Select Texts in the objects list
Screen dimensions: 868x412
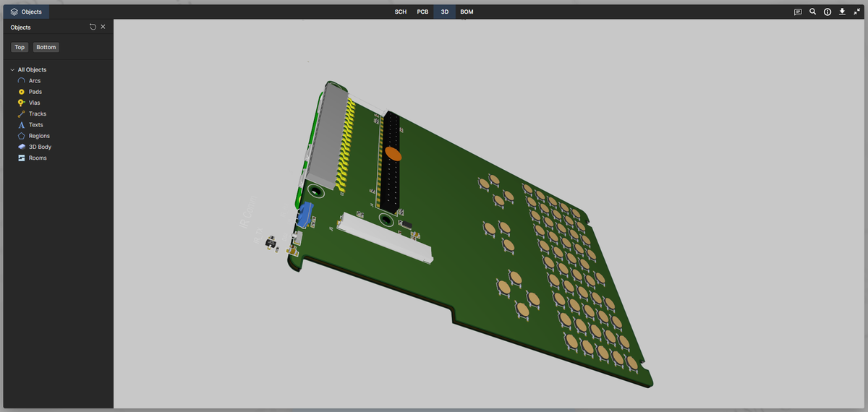pos(35,125)
